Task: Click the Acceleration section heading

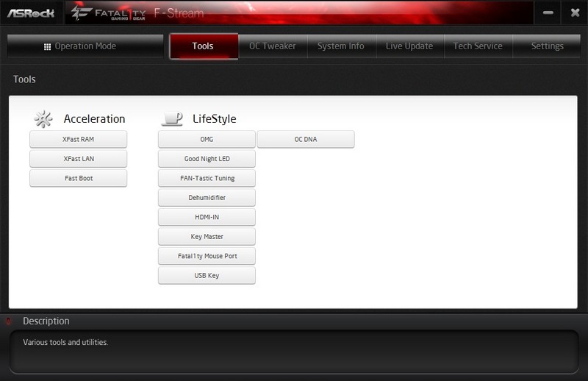Action: pyautogui.click(x=95, y=119)
